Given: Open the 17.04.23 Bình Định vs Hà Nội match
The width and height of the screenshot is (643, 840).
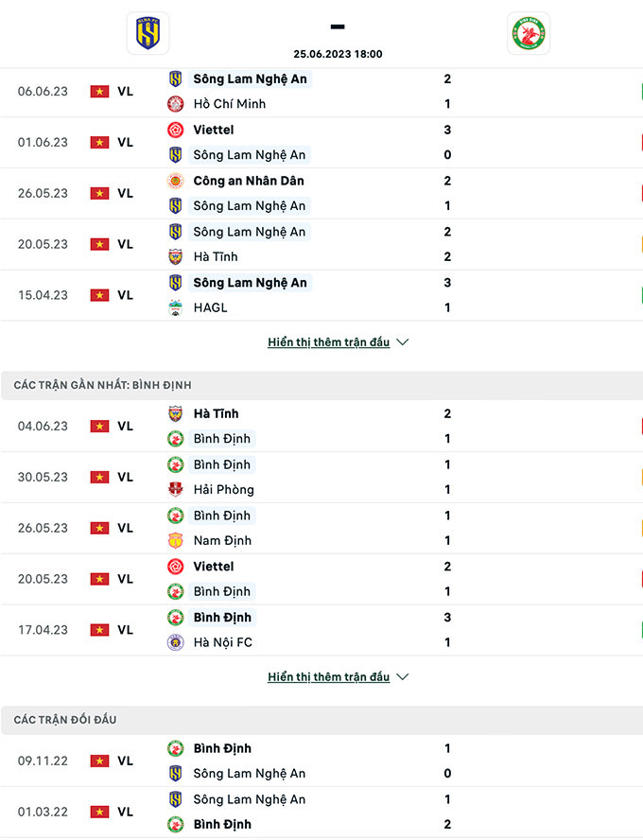Looking at the screenshot, I should click(321, 630).
